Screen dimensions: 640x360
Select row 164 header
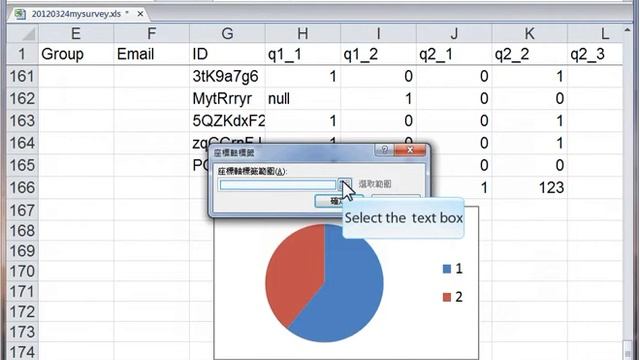[22, 143]
